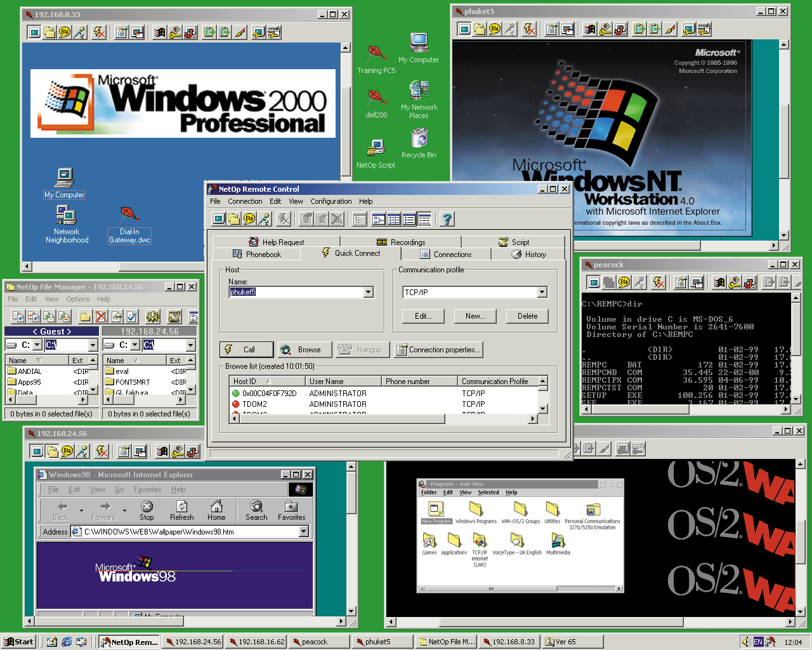Viewport: 812px width, 650px height.
Task: Switch to the History tab
Action: click(528, 254)
